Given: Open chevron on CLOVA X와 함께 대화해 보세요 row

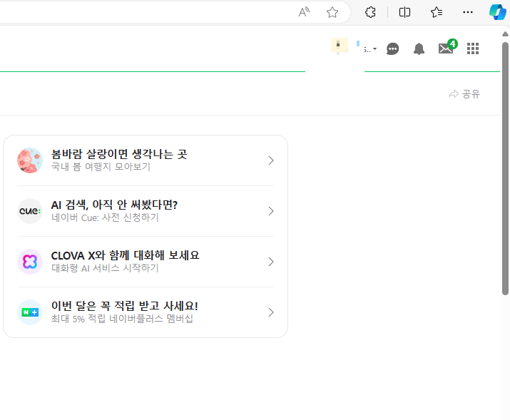Looking at the screenshot, I should (x=271, y=262).
